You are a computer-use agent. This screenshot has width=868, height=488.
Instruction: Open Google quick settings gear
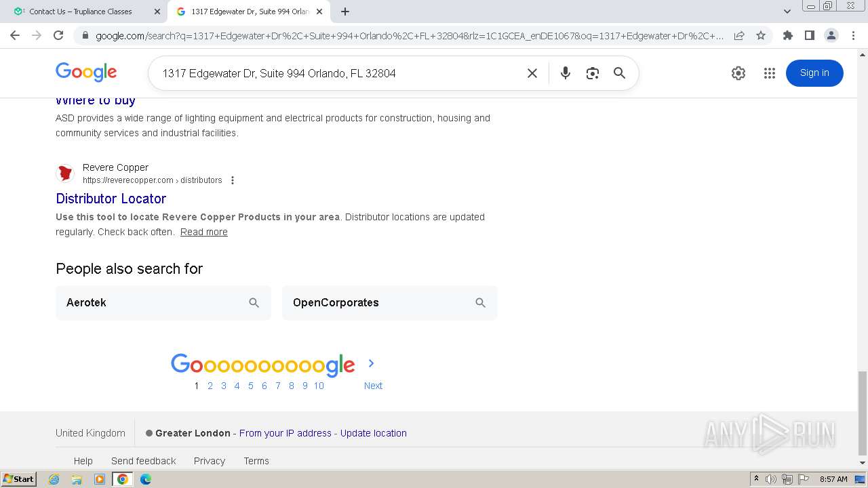(x=738, y=73)
